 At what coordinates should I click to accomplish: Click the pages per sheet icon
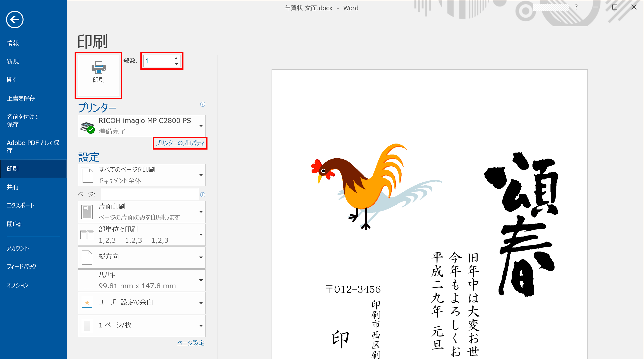coord(87,326)
